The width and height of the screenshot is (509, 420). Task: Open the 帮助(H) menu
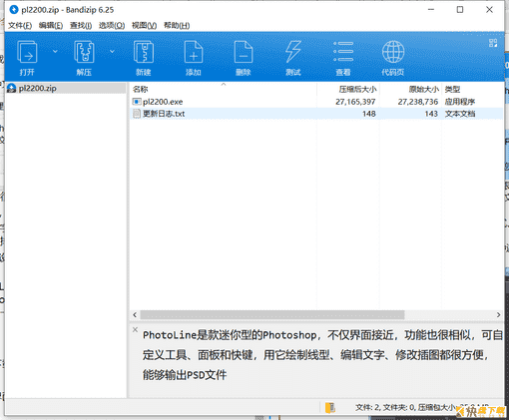(177, 26)
